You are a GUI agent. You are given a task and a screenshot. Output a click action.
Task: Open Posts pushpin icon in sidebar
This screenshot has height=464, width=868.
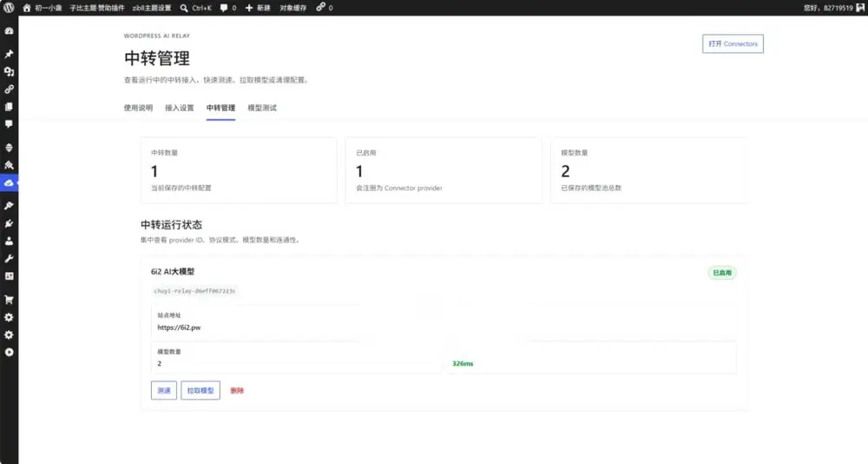tap(9, 55)
